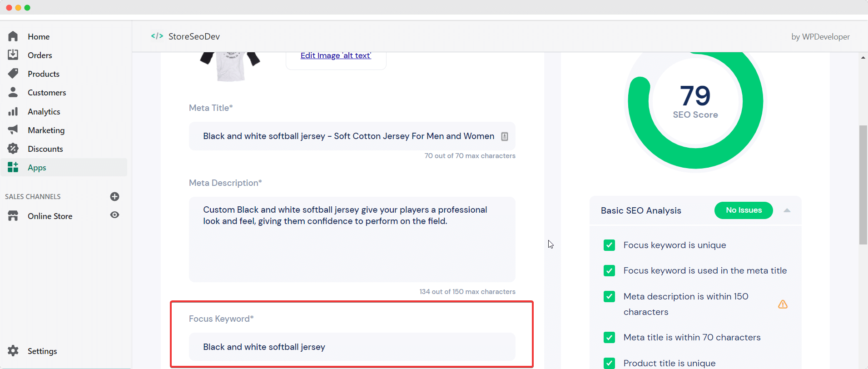Click the green window maximize button
The image size is (868, 369).
pos(27,8)
